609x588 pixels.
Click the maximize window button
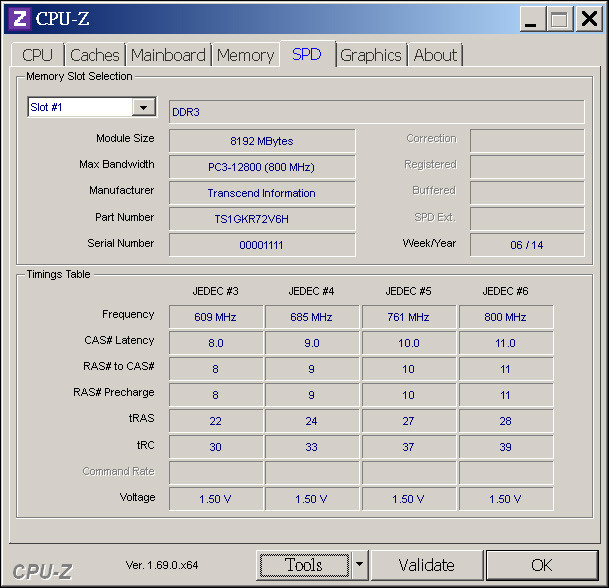coord(559,19)
